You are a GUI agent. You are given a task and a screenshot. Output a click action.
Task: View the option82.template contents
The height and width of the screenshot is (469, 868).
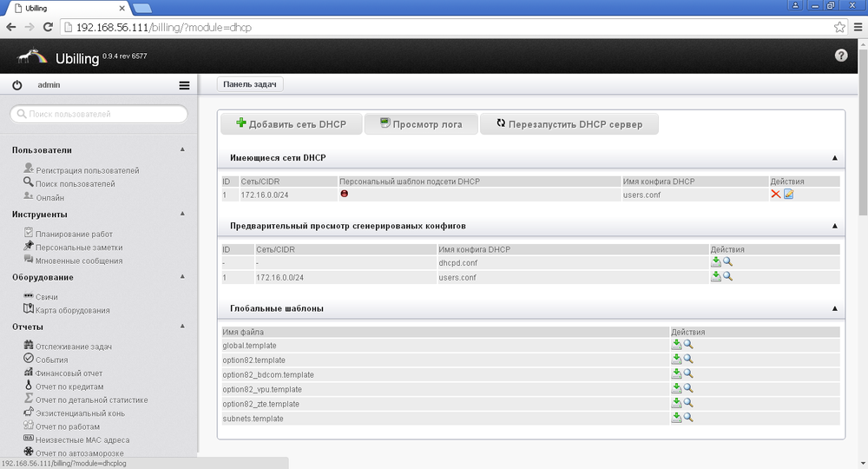(x=688, y=359)
